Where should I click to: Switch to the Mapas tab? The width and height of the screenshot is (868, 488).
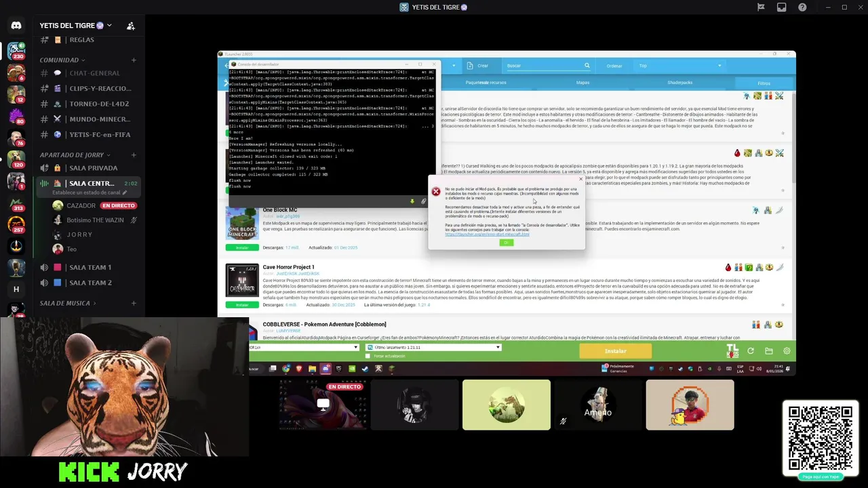(583, 83)
